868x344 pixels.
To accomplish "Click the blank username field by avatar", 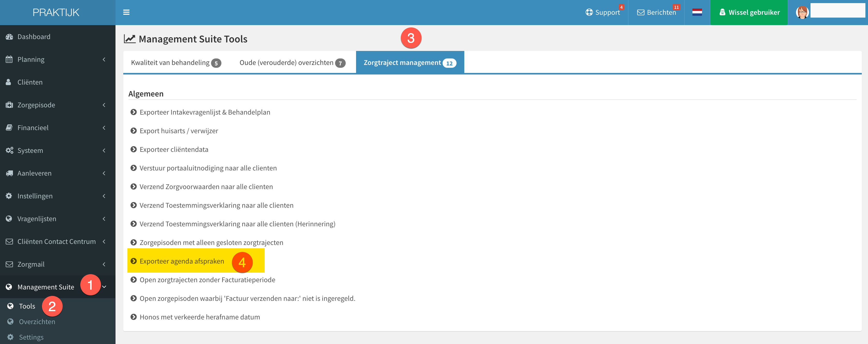I will (x=837, y=10).
